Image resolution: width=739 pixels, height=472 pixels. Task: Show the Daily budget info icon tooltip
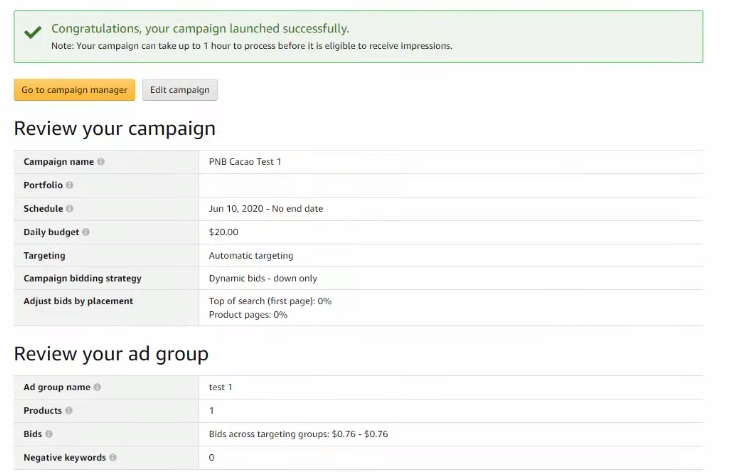pos(86,232)
